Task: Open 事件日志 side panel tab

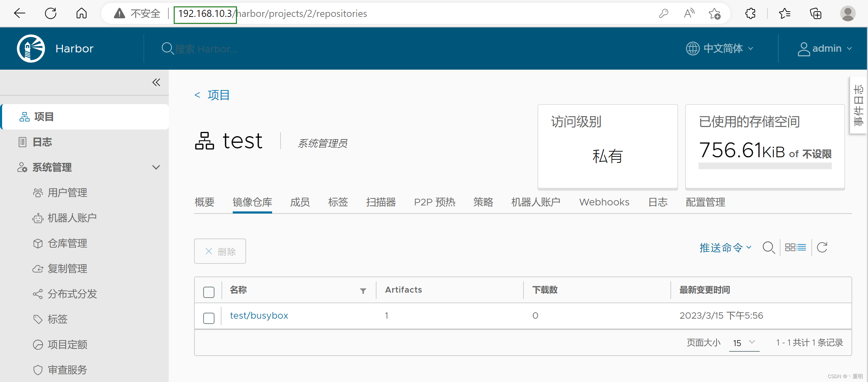Action: 859,105
